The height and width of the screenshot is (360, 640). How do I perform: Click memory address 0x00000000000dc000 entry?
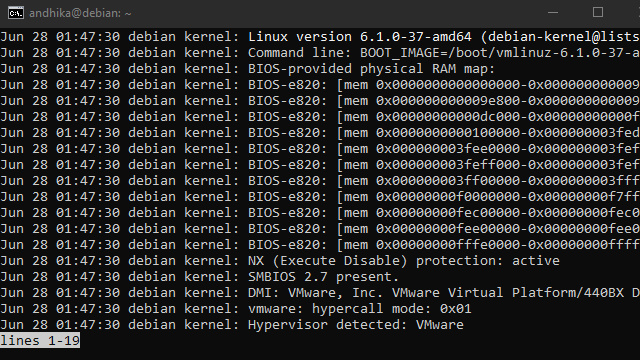(x=448, y=117)
